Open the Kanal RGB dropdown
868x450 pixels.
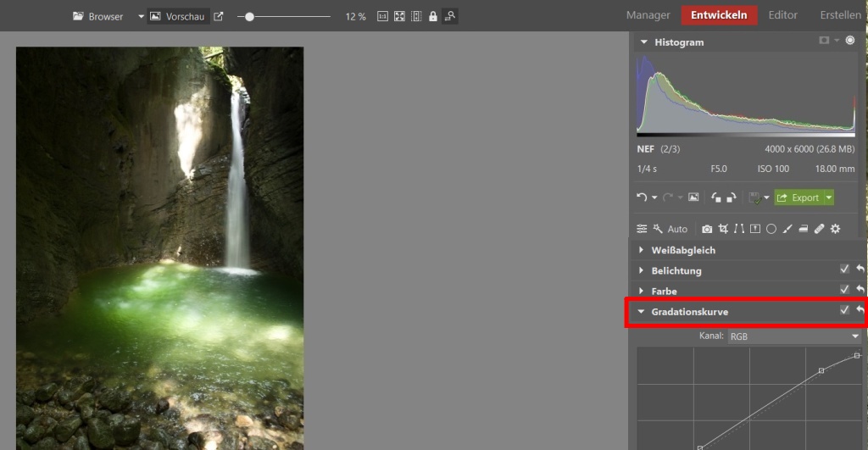coord(794,336)
